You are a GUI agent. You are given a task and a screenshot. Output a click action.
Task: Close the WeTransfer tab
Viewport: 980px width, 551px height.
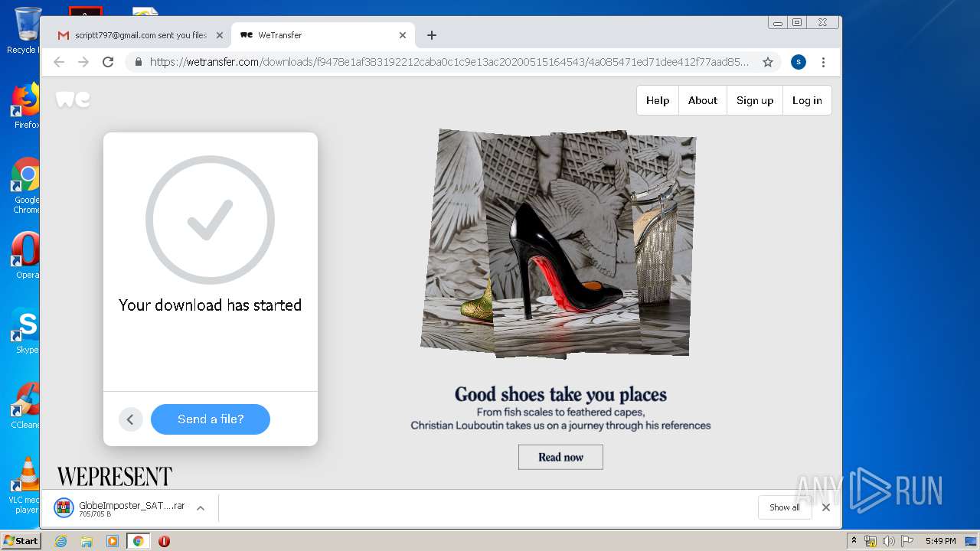click(403, 35)
